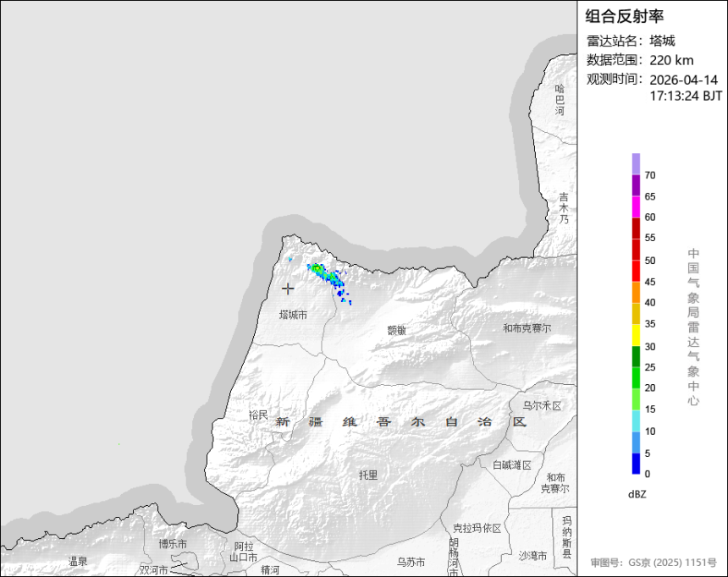Click the 吉木乃 map label
The width and height of the screenshot is (728, 577).
563,208
